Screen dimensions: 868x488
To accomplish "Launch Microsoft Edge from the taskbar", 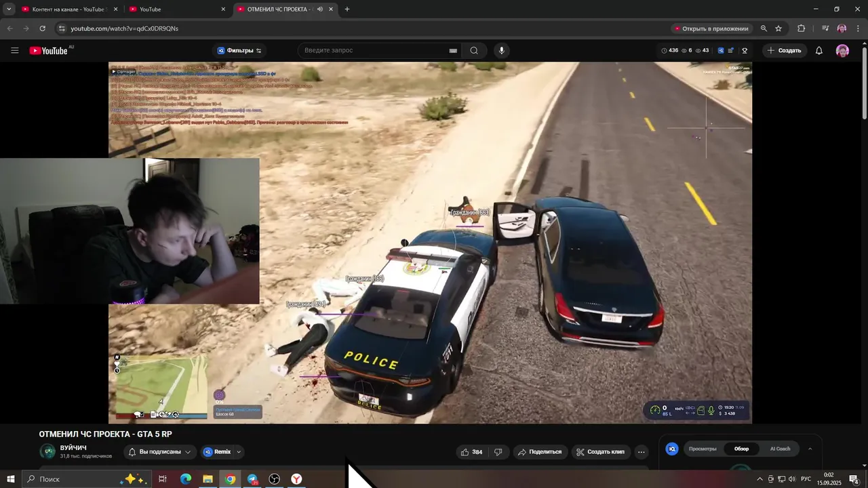I will pyautogui.click(x=185, y=479).
